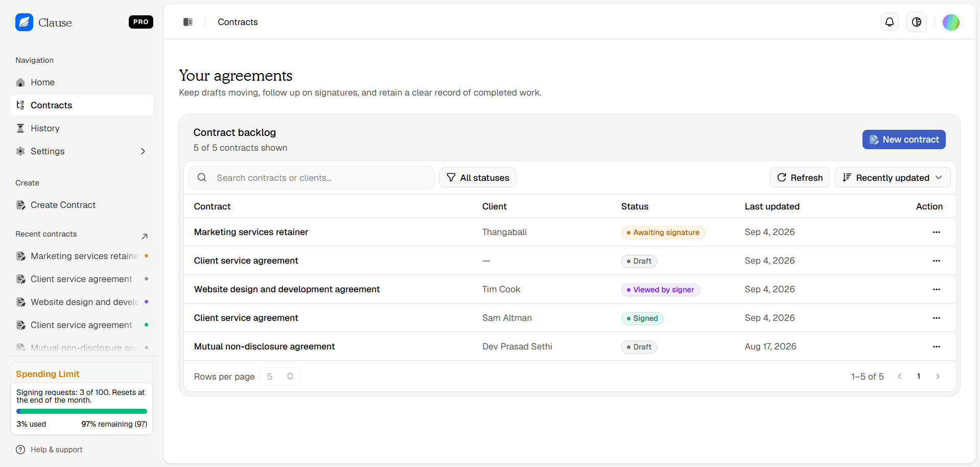Open actions menu for Marketing services retainer
This screenshot has width=980, height=467.
[x=936, y=232]
